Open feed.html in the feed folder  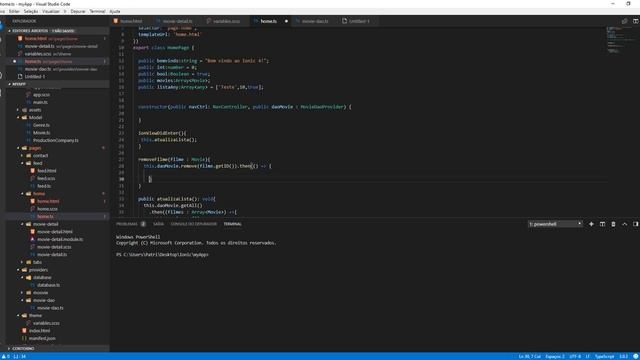point(47,171)
